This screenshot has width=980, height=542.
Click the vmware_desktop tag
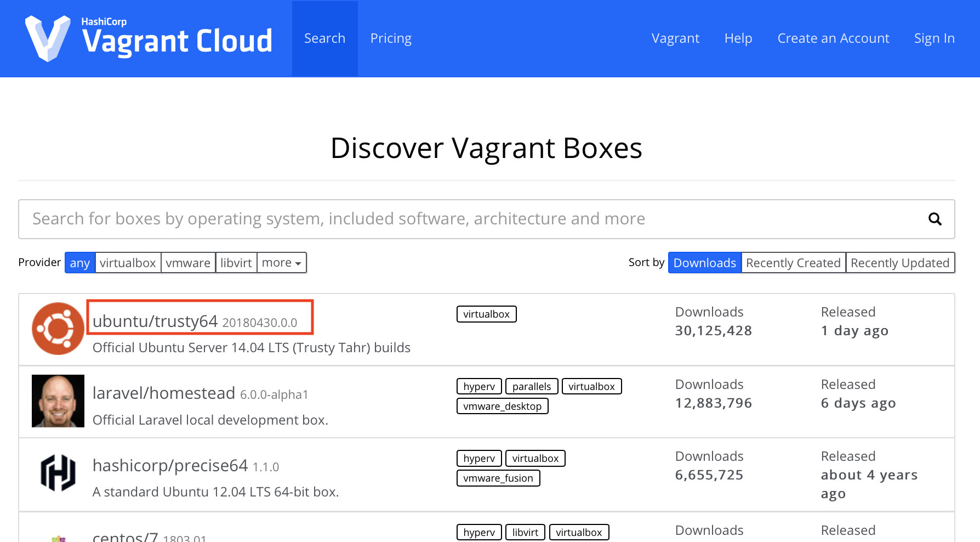pos(503,406)
